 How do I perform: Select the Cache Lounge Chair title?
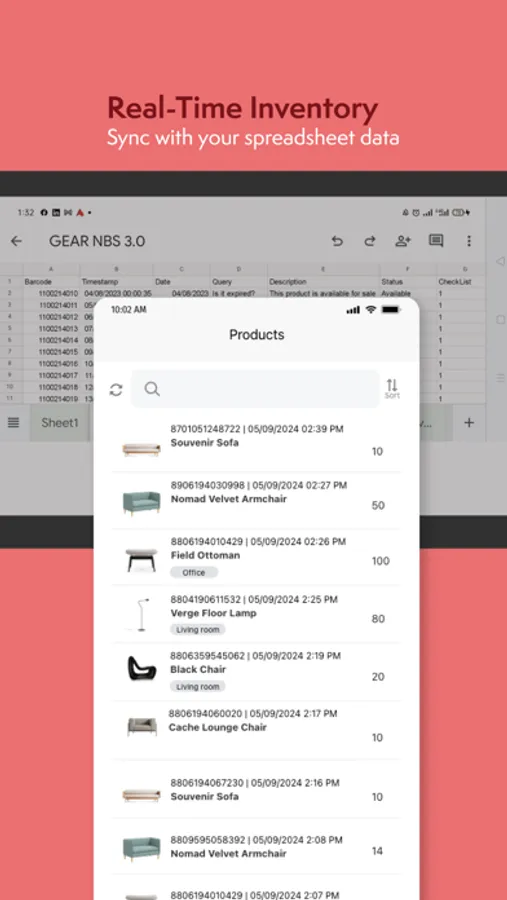pos(218,727)
